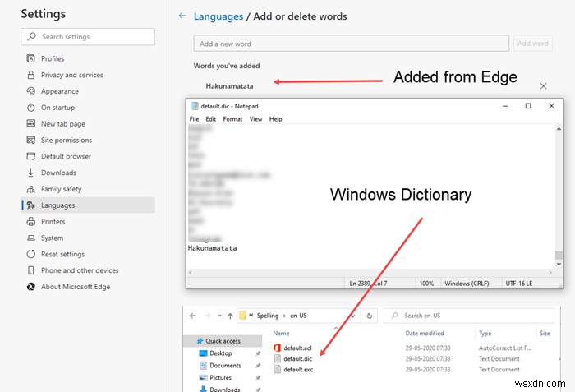Click Notepad vertical scrollbar up arrow
This screenshot has width=575, height=392.
click(559, 129)
